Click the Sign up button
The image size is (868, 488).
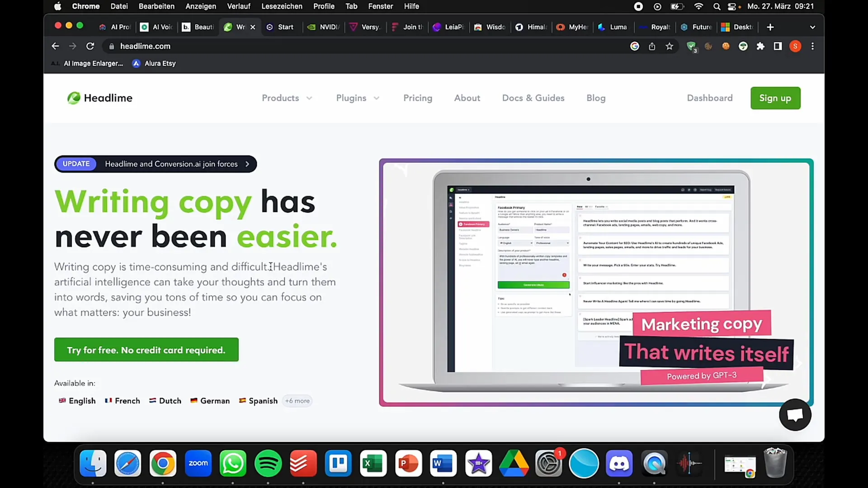point(775,98)
